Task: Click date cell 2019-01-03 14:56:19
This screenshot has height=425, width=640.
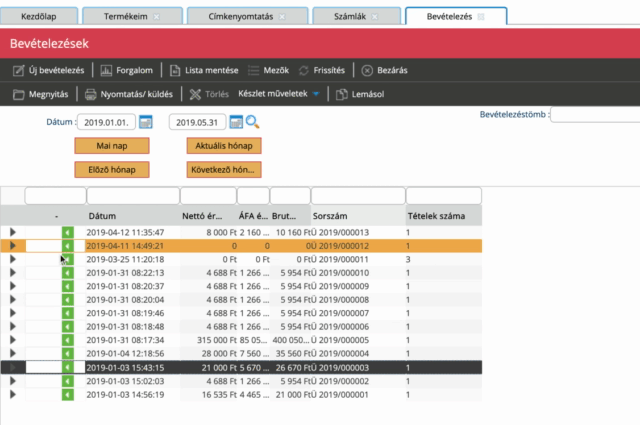Action: (125, 395)
